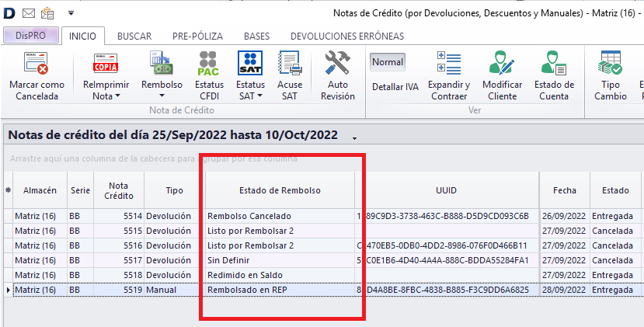Click Rembolso Cancelado status cell

click(280, 216)
